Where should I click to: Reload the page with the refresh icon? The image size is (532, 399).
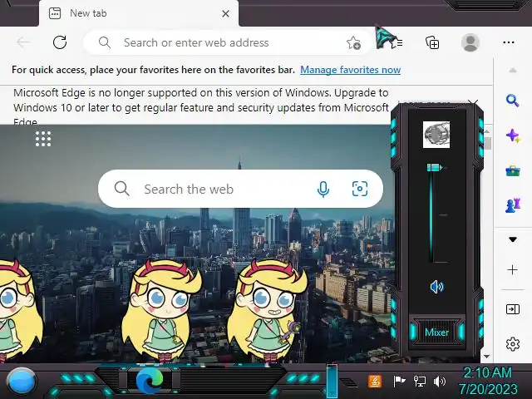[x=60, y=42]
